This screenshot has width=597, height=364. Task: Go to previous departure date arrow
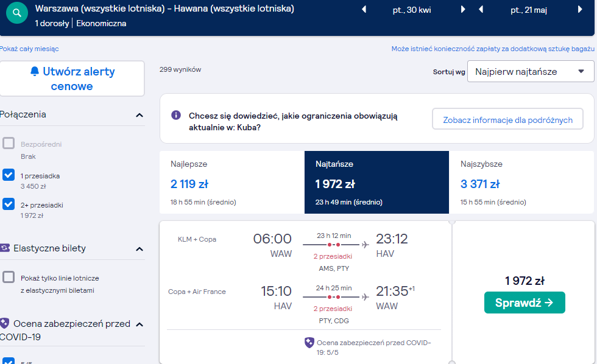pos(364,9)
